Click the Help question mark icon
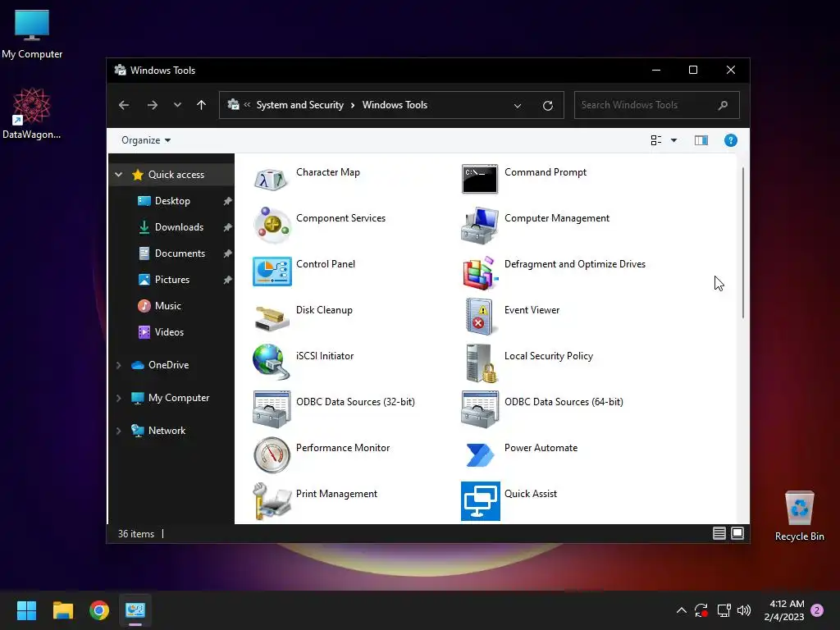Image resolution: width=840 pixels, height=630 pixels. (730, 140)
